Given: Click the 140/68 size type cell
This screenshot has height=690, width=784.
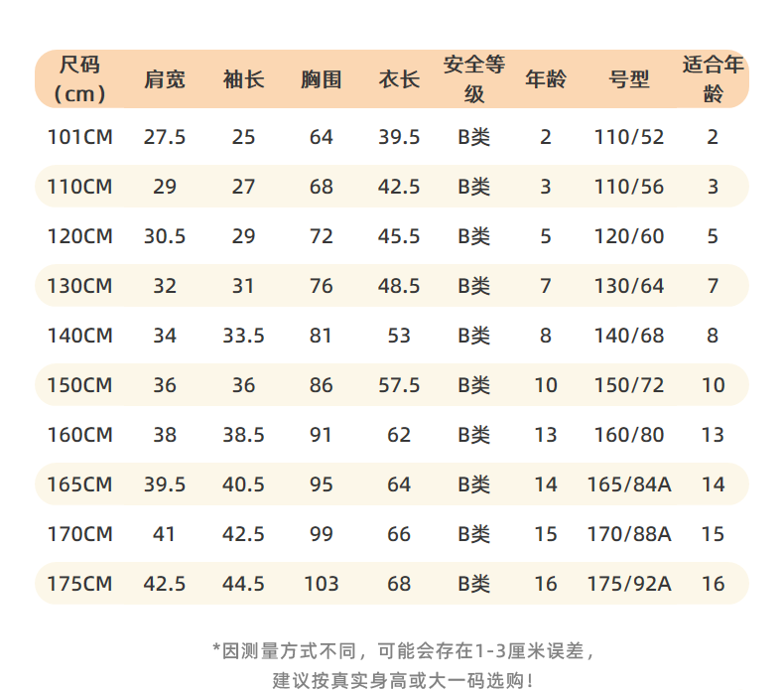Looking at the screenshot, I should click(629, 336).
